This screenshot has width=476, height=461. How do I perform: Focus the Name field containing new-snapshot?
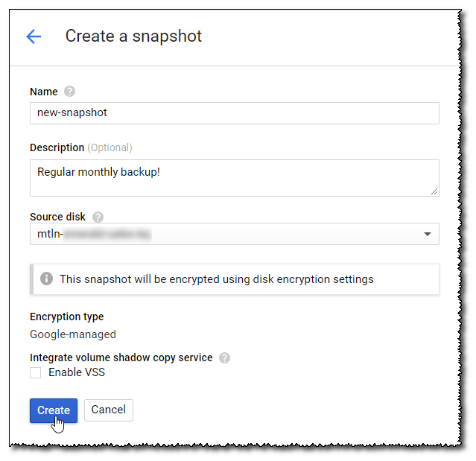click(235, 113)
